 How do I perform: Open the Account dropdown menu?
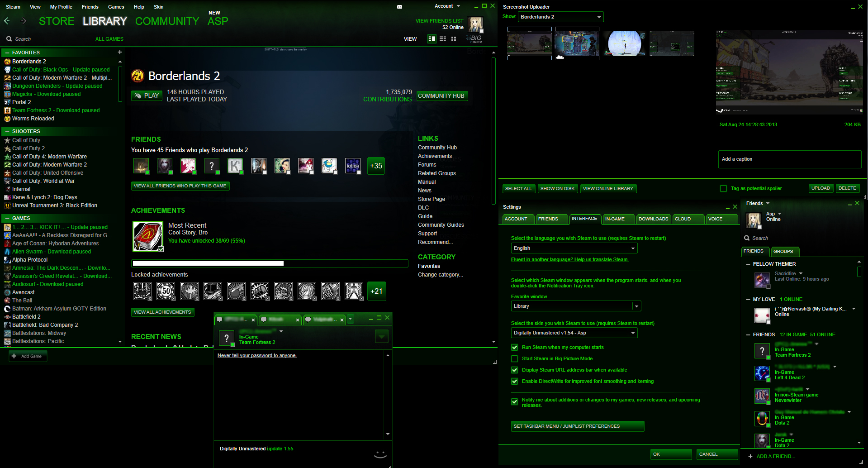pos(447,6)
